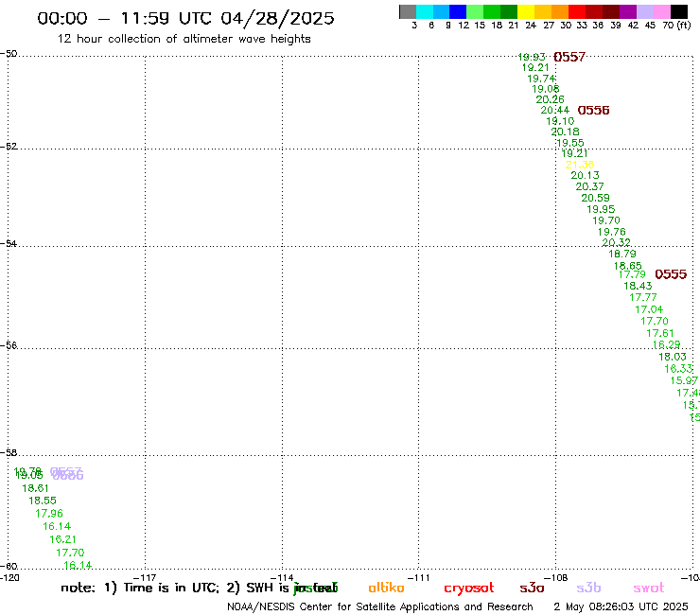Click the 19.08 wave height value
This screenshot has height=615, width=700.
pos(546,89)
